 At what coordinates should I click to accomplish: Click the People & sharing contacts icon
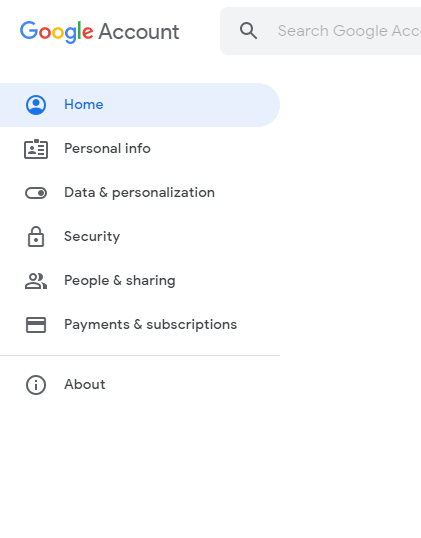click(36, 281)
